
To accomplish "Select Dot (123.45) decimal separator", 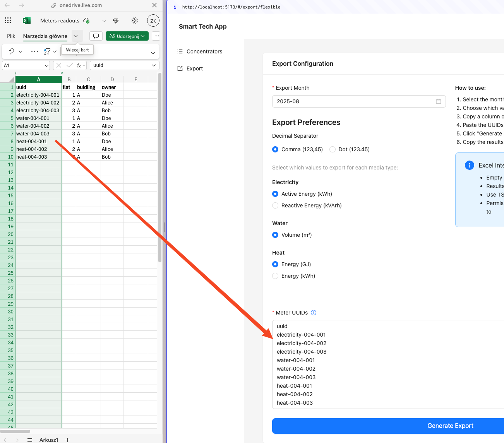I will 332,149.
